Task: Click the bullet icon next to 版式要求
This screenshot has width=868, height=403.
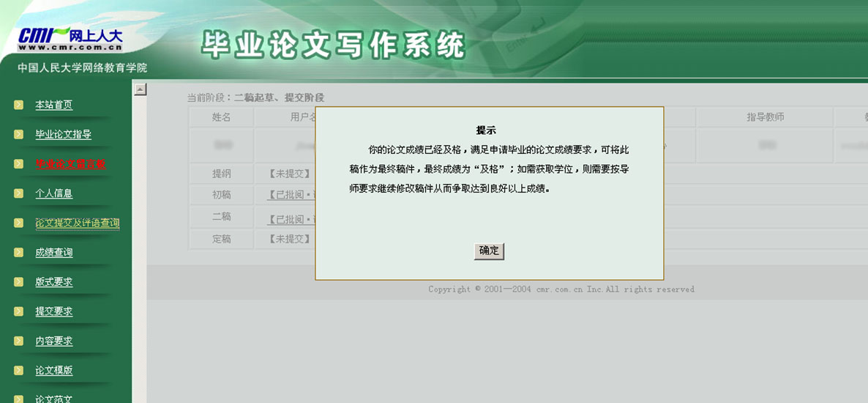Action: pos(18,282)
